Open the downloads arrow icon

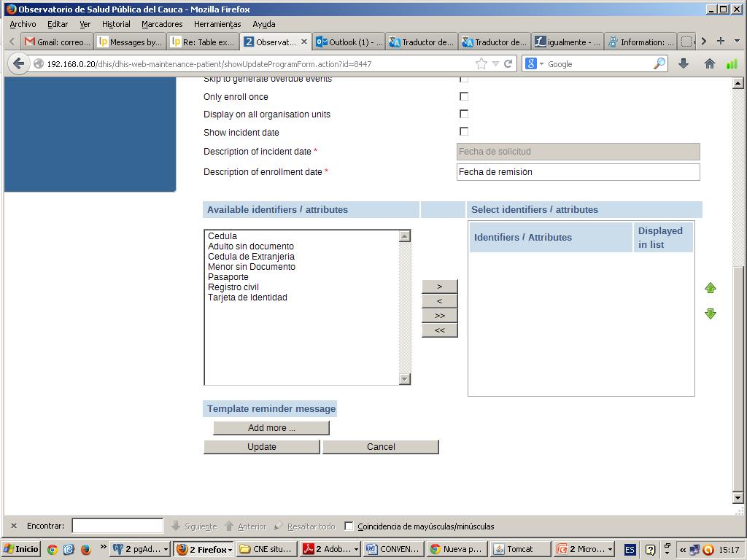[684, 64]
